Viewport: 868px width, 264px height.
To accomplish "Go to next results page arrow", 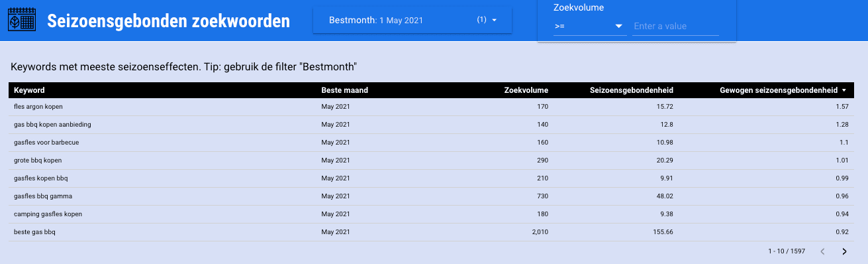I will 844,251.
